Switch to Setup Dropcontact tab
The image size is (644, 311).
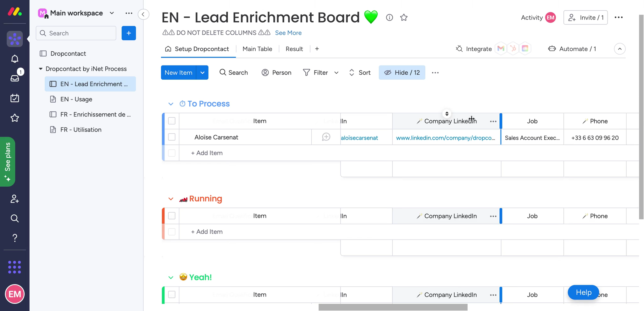pos(197,49)
